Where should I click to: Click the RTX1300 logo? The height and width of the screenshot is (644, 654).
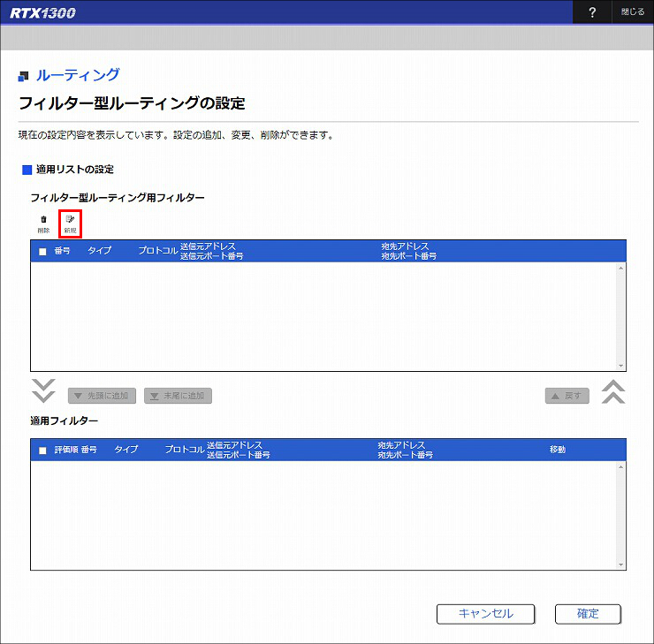42,13
